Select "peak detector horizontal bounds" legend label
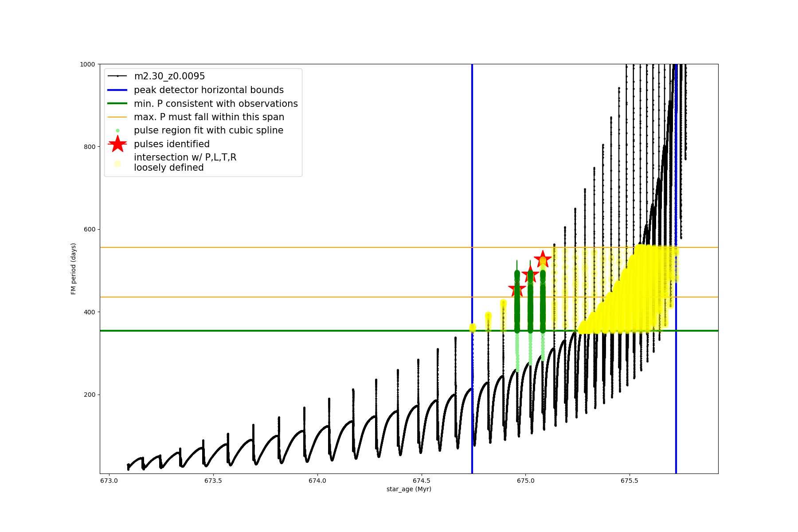The image size is (798, 532). 209,90
